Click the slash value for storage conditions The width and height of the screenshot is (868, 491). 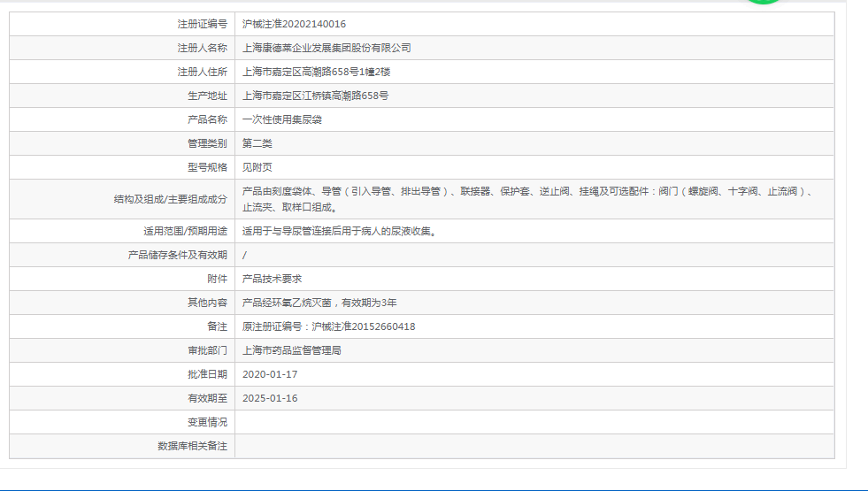245,255
